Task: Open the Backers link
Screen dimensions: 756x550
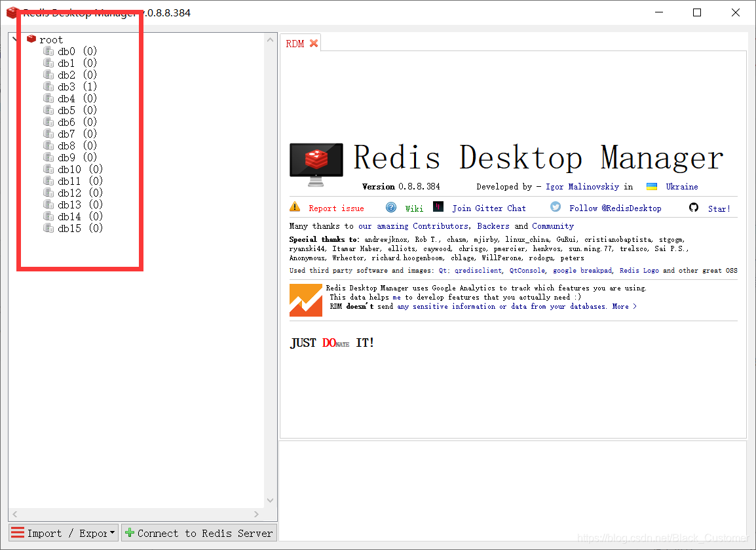Action: coord(493,226)
